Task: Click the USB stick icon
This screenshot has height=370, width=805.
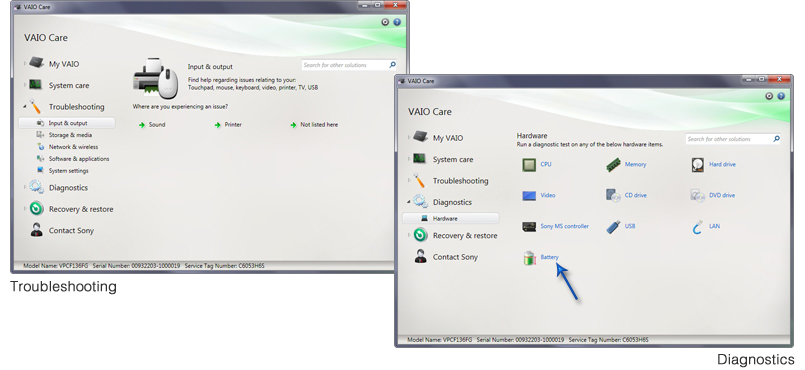Action: coord(614,226)
